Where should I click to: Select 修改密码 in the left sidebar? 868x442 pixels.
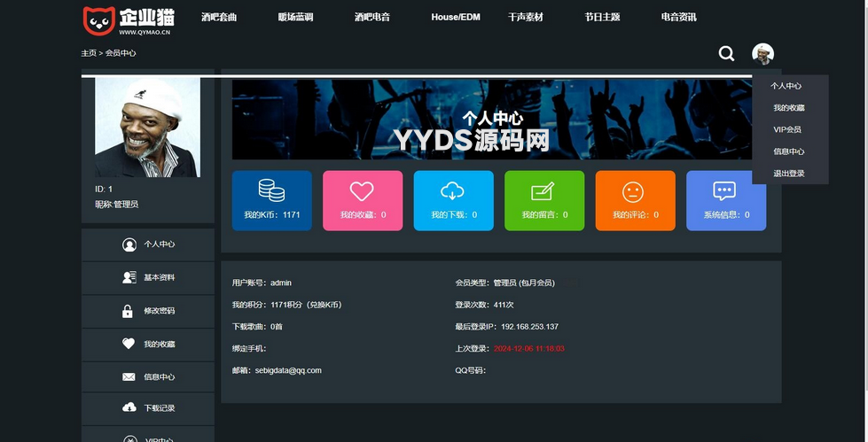tap(148, 311)
